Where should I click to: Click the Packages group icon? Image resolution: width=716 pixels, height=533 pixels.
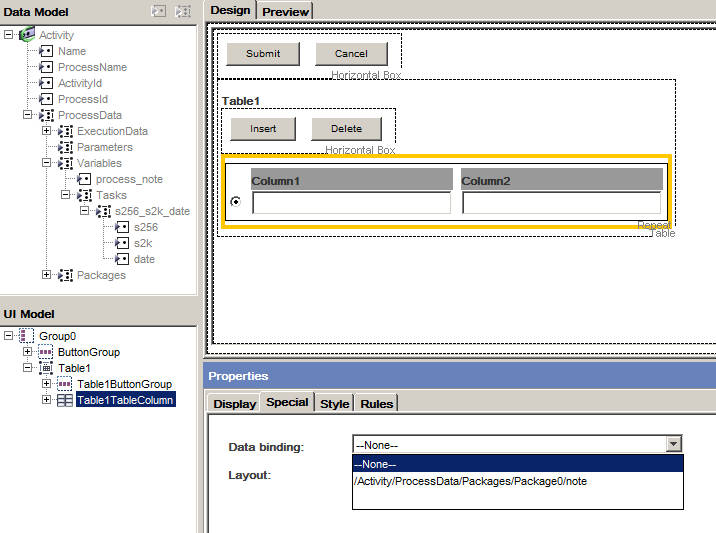[x=65, y=275]
